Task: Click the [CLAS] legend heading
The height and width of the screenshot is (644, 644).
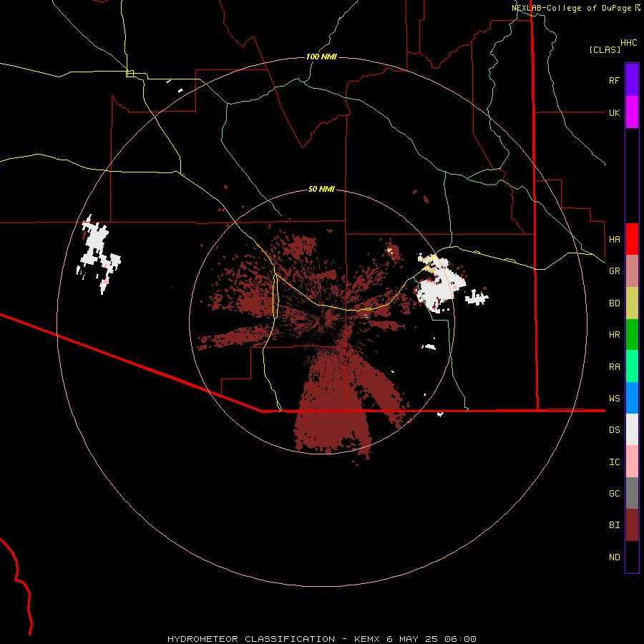Action: coord(605,49)
